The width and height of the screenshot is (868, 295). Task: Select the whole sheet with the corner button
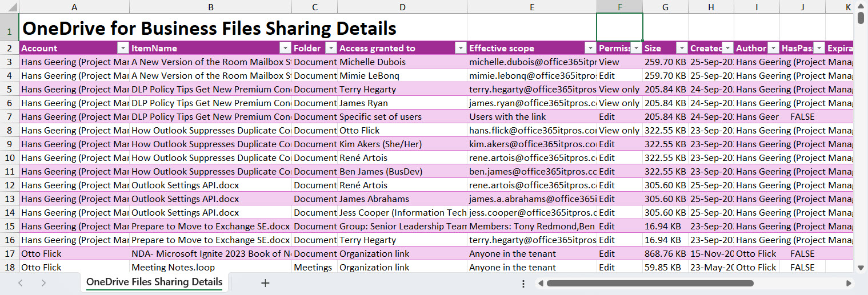coord(9,7)
